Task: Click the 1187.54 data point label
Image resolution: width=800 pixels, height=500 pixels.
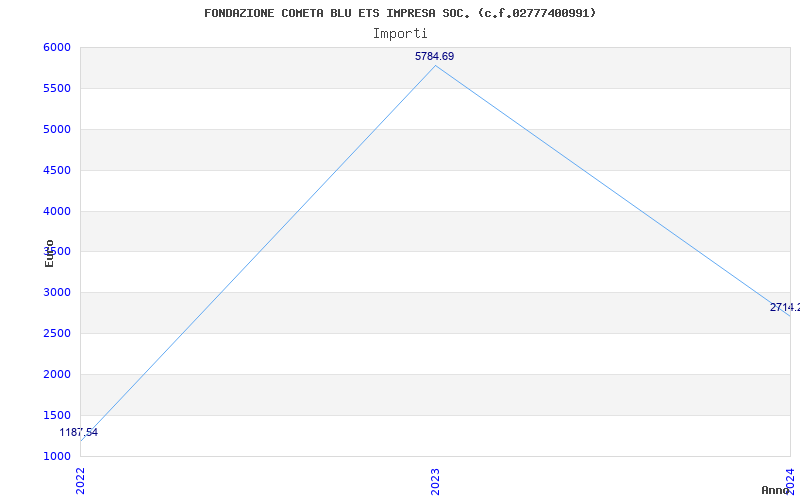Action: [79, 433]
